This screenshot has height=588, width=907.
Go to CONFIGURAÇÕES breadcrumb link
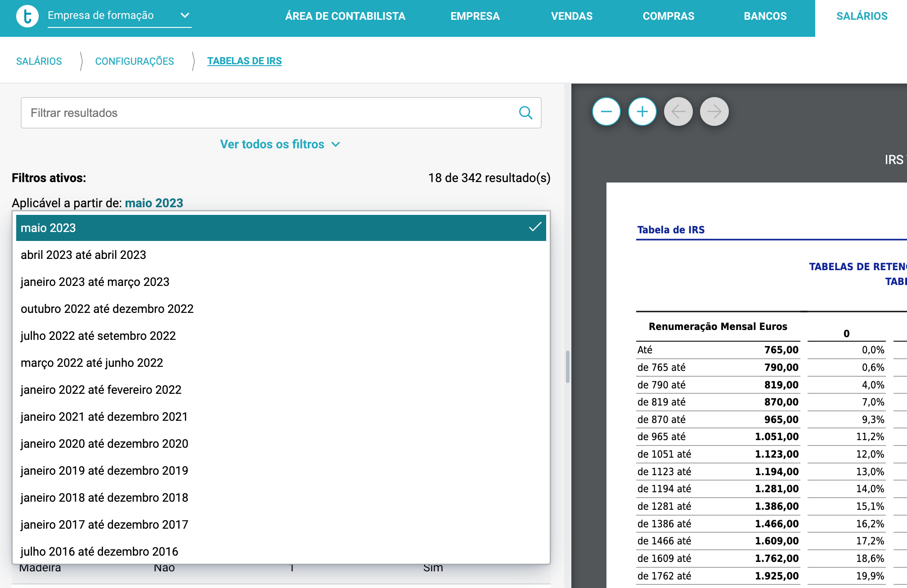(x=135, y=61)
